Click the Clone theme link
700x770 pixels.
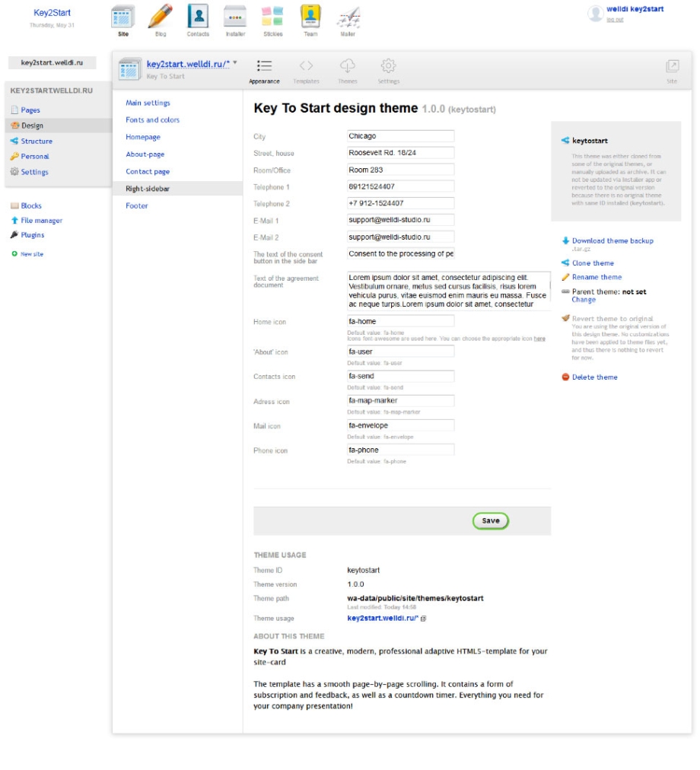[x=593, y=263]
